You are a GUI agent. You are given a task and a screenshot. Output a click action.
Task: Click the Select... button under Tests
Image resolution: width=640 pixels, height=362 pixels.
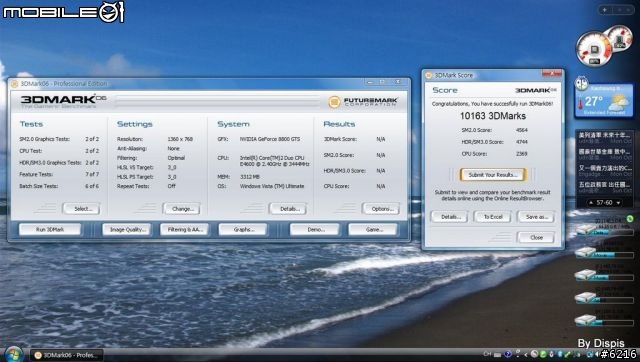tap(81, 209)
